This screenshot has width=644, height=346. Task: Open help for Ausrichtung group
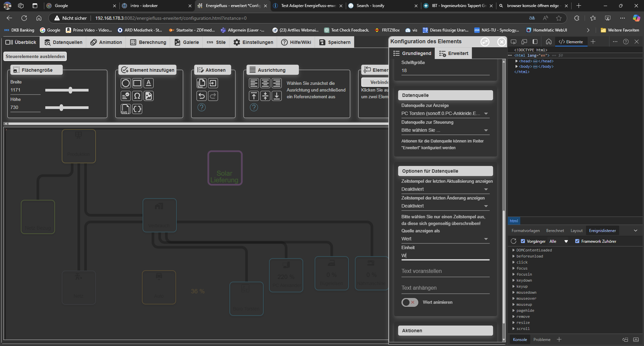[x=254, y=107]
